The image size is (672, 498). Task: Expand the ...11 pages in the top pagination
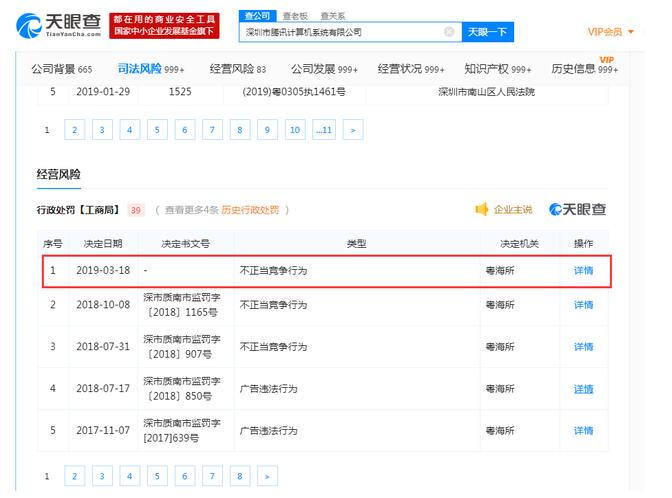[x=323, y=130]
